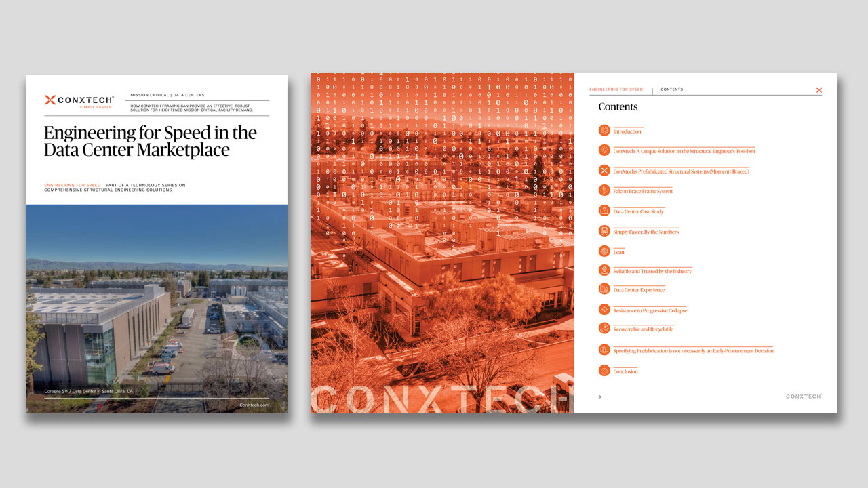This screenshot has height=488, width=868.
Task: Click the ConXtech.com link on cover
Action: [x=254, y=405]
